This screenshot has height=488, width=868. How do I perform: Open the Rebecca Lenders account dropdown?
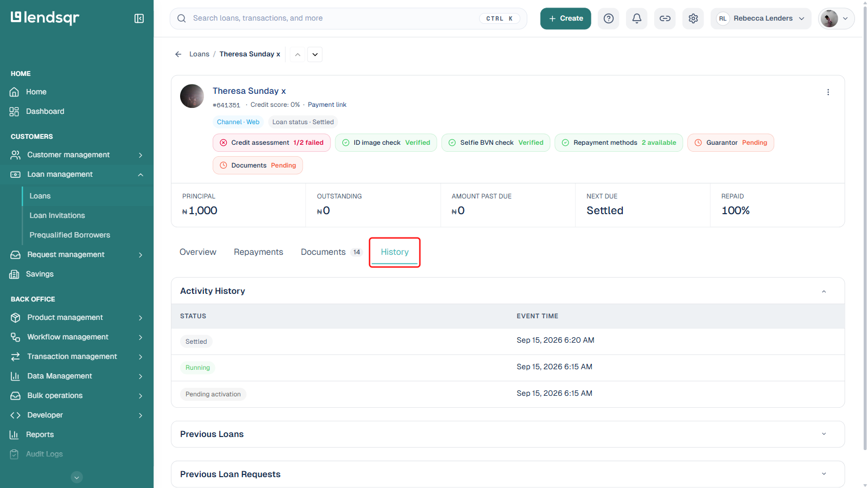click(761, 18)
